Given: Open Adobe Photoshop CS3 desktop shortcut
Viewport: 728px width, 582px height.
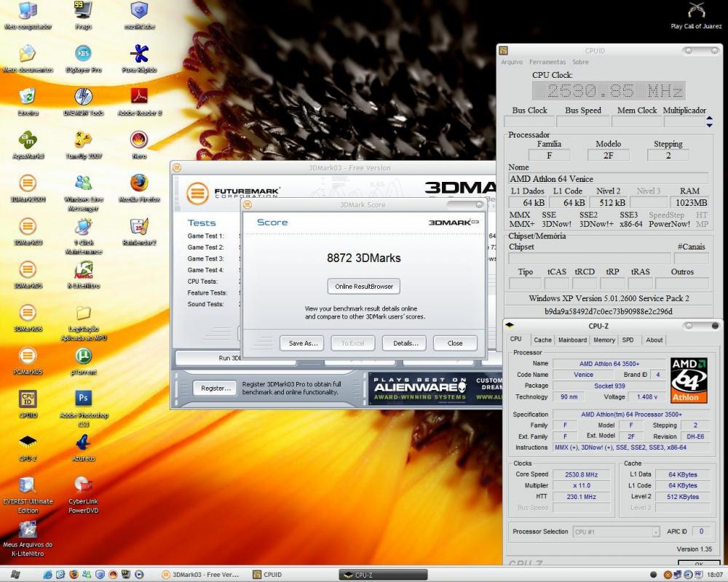Looking at the screenshot, I should click(x=83, y=399).
